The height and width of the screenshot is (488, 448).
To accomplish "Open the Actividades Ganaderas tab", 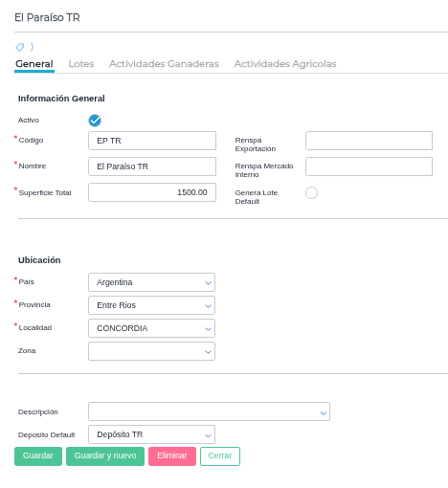I will [164, 64].
